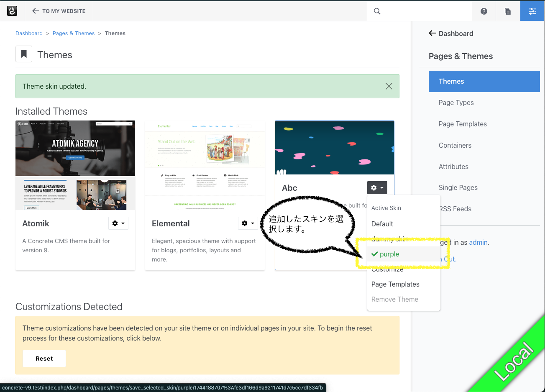Open the Atomik theme gear dropdown
545x392 pixels.
pos(118,223)
